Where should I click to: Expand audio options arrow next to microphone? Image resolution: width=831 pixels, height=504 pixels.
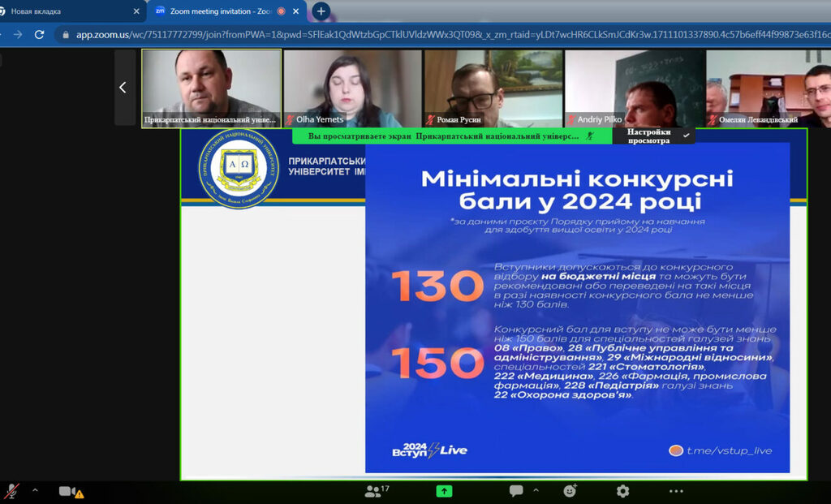[35, 490]
